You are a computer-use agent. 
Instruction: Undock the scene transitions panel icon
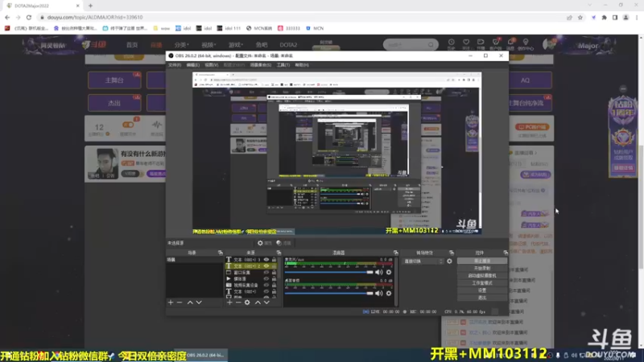point(451,253)
